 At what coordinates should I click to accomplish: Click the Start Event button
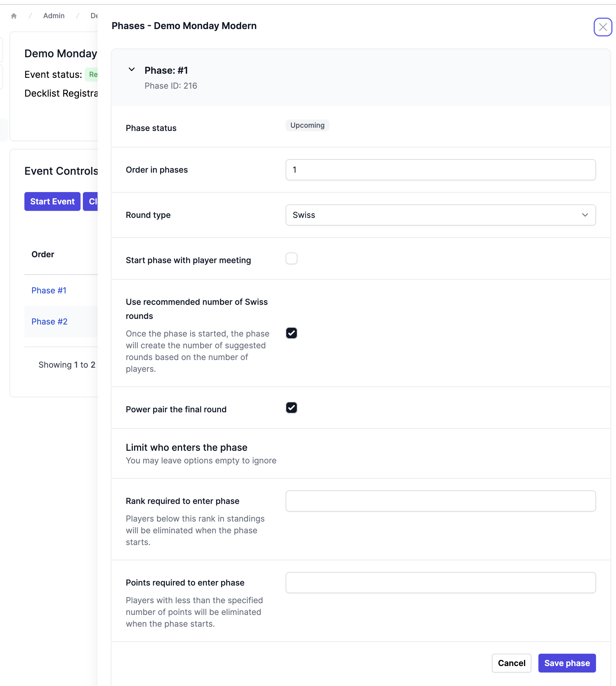[x=52, y=202]
